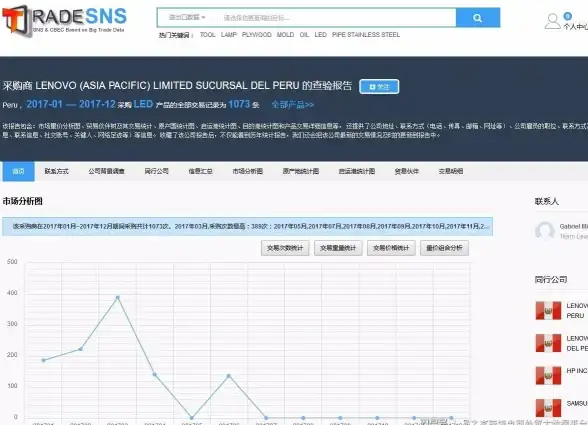Click the 市场分析图 section heading
This screenshot has width=588, height=425.
[22, 201]
